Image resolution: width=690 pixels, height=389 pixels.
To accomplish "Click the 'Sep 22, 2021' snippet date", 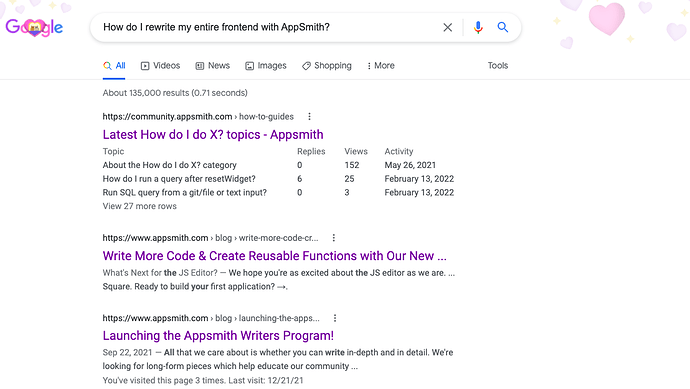I will [x=127, y=352].
